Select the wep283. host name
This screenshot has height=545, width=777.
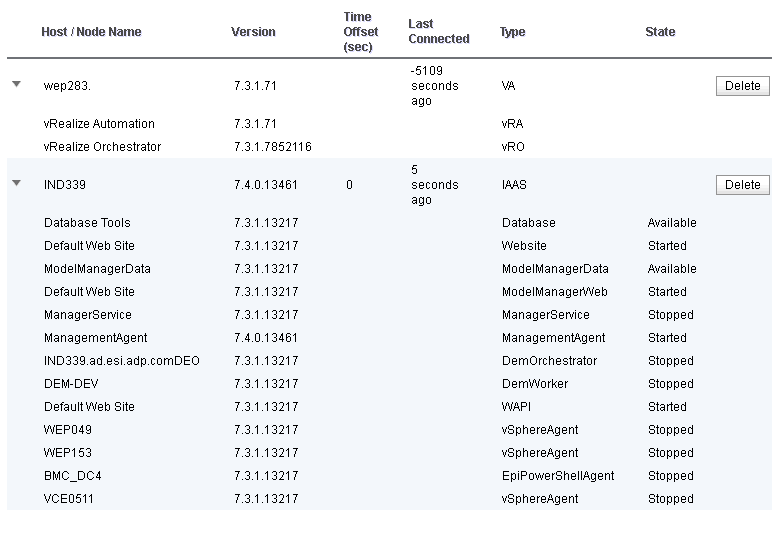click(67, 86)
